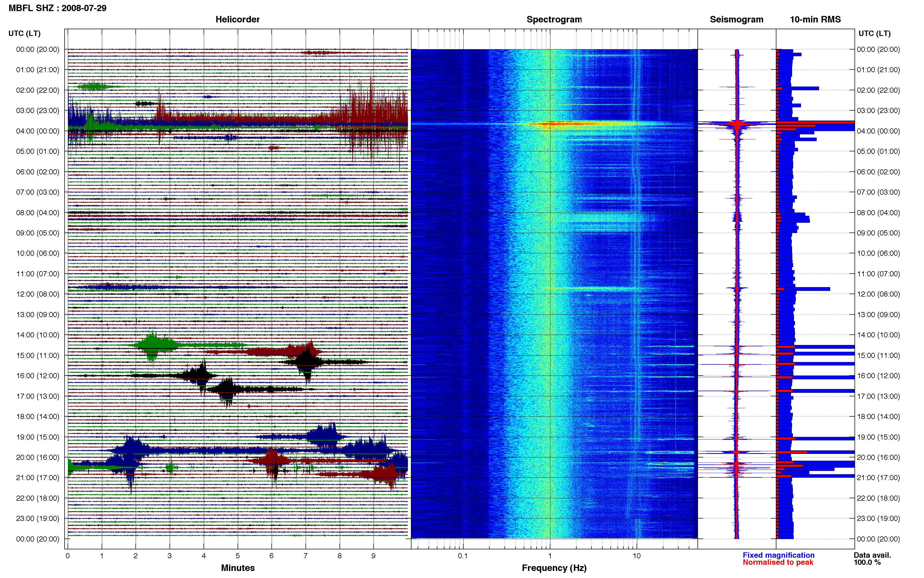Click the black helicorder event burst near 17:00

(x=228, y=390)
